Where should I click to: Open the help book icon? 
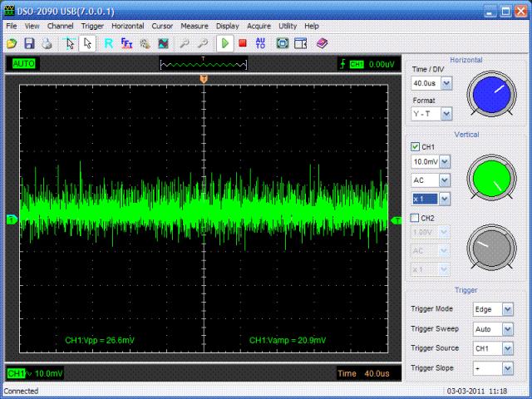tap(322, 42)
